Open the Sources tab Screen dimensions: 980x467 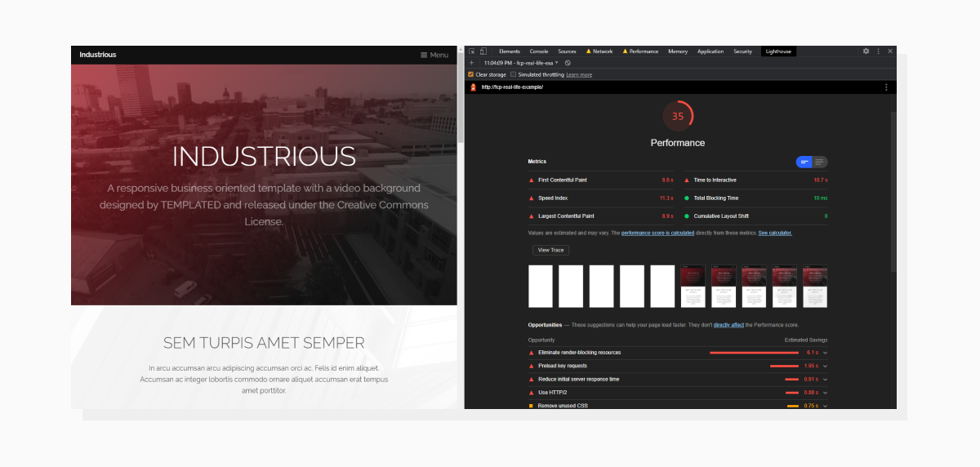[x=568, y=51]
